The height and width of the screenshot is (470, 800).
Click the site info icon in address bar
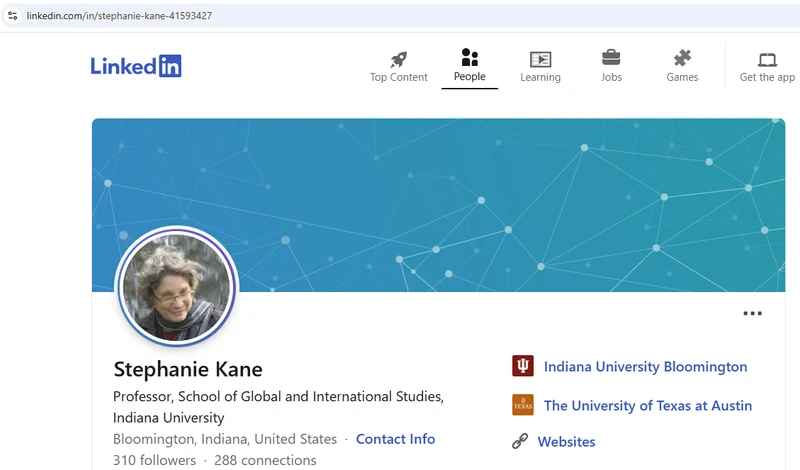pos(13,15)
